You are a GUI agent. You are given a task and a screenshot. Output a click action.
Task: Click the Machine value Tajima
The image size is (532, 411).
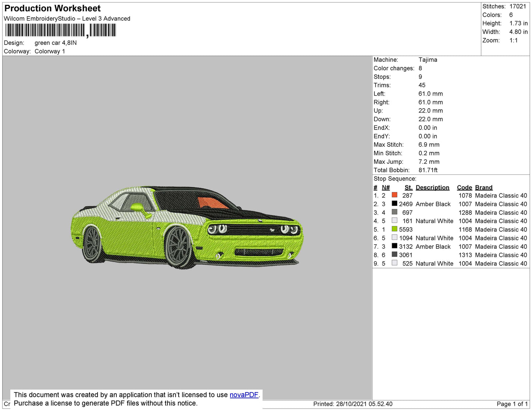click(428, 60)
